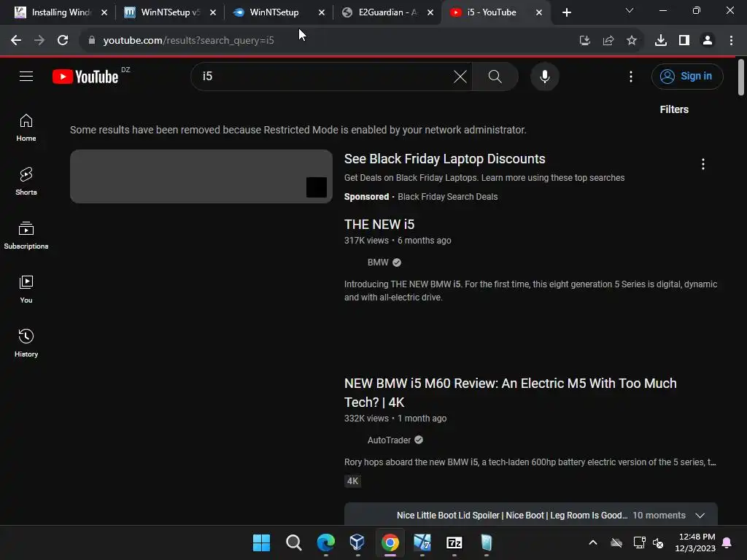The image size is (747, 560).
Task: Open the BMW channel link
Action: [378, 262]
